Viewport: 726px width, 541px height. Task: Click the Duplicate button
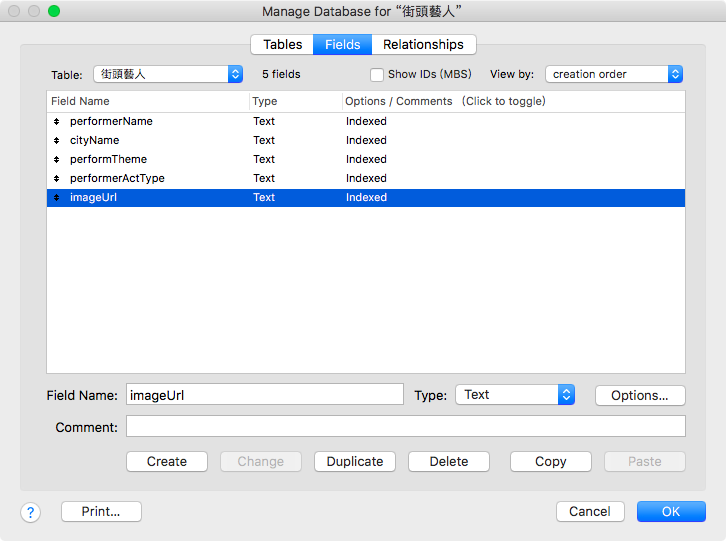click(x=355, y=461)
